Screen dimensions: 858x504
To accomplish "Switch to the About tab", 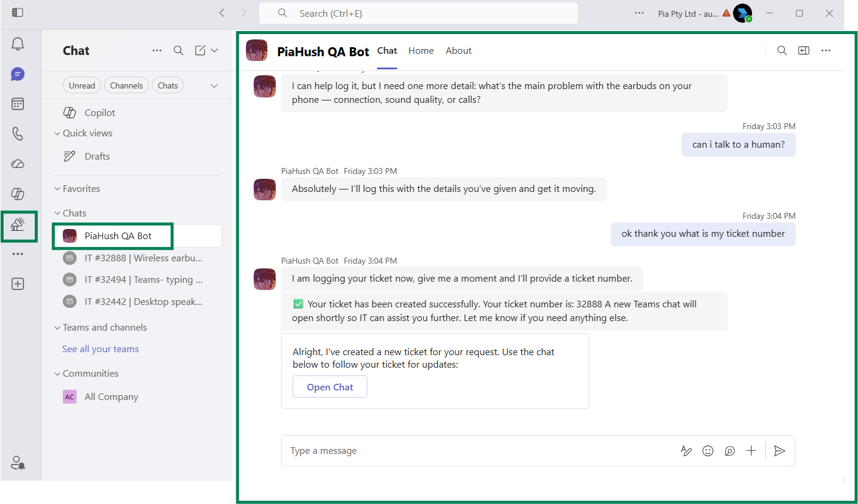I will (x=458, y=51).
